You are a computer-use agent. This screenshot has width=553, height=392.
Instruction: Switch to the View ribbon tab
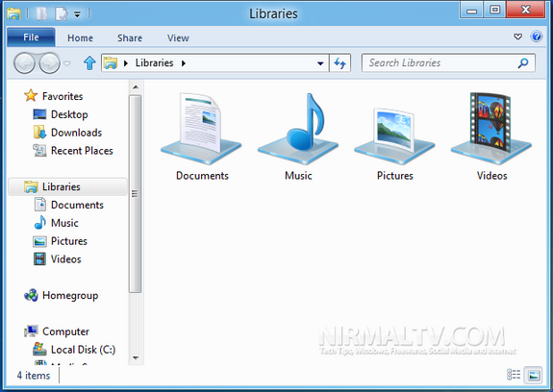[x=178, y=38]
